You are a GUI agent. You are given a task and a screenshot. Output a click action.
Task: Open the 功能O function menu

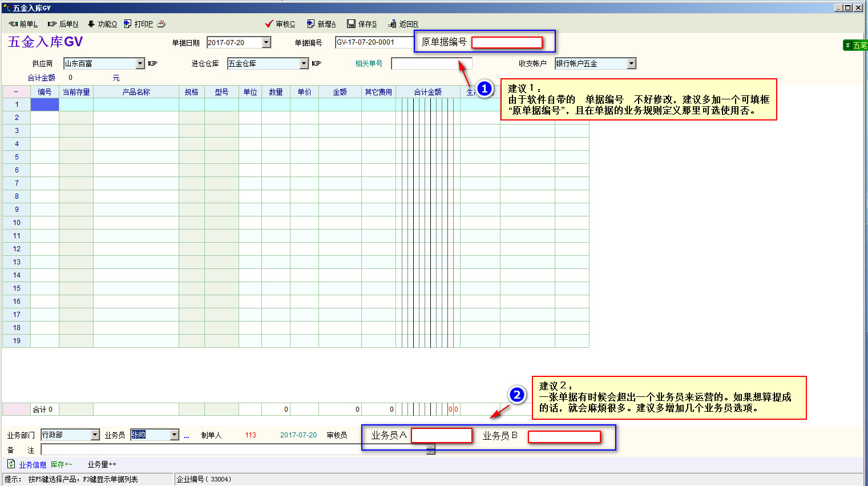102,24
